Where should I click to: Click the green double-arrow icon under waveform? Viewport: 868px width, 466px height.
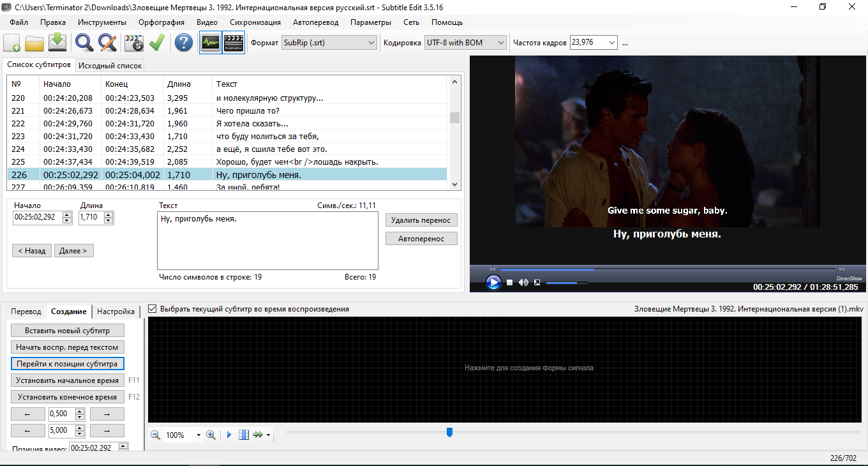[x=257, y=435]
